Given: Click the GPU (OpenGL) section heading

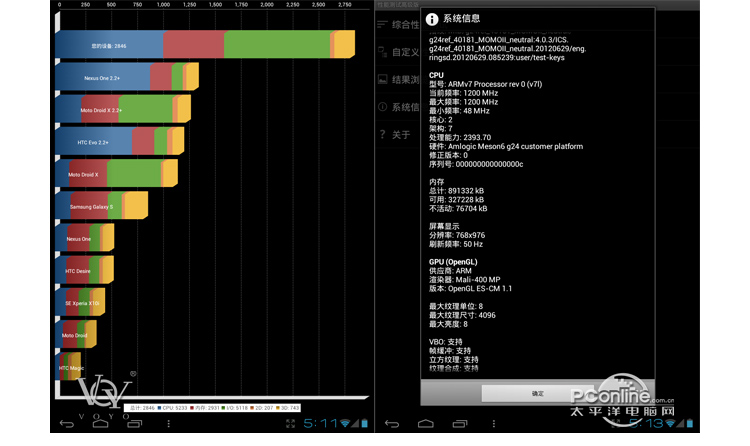Looking at the screenshot, I should pyautogui.click(x=453, y=262).
